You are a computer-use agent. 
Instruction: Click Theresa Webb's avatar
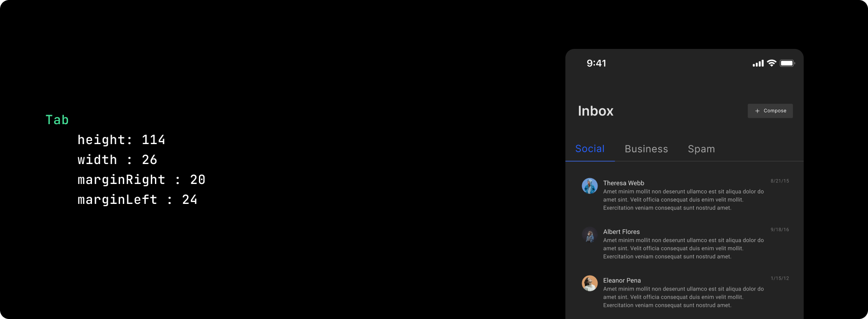(589, 186)
